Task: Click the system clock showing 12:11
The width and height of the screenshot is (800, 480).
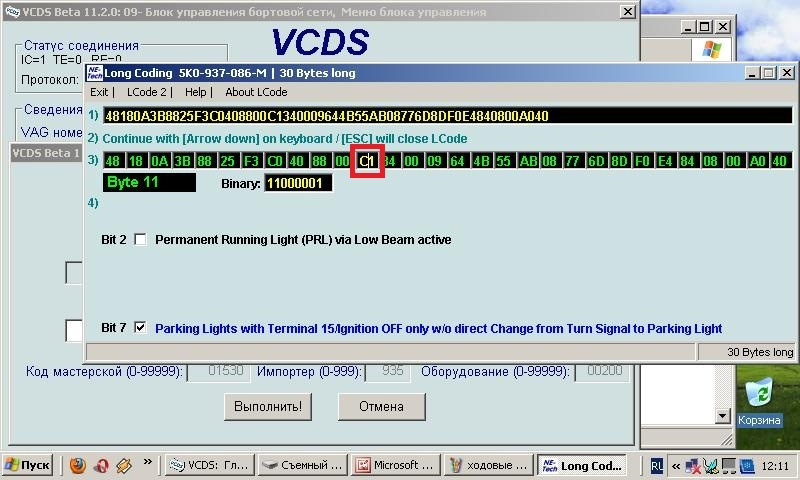Action: pos(774,466)
